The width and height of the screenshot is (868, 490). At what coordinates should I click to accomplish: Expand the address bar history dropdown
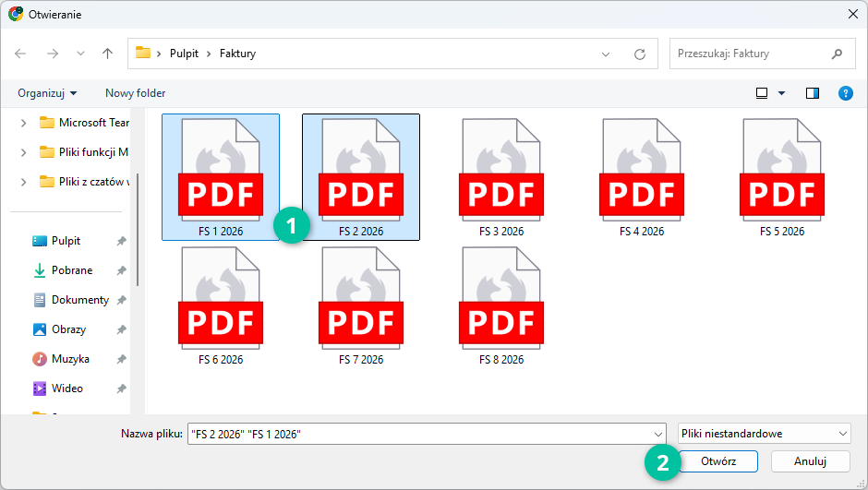tap(606, 54)
